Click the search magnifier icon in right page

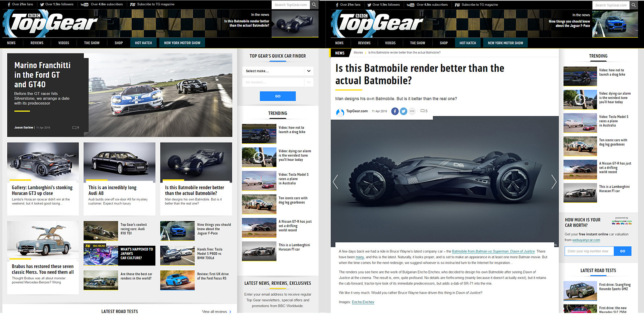pos(634,5)
